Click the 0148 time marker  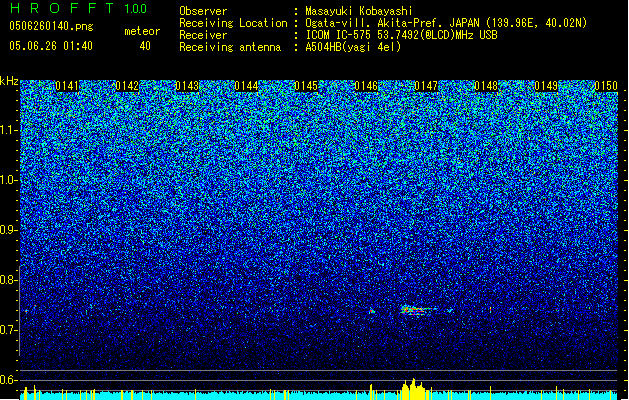[486, 86]
